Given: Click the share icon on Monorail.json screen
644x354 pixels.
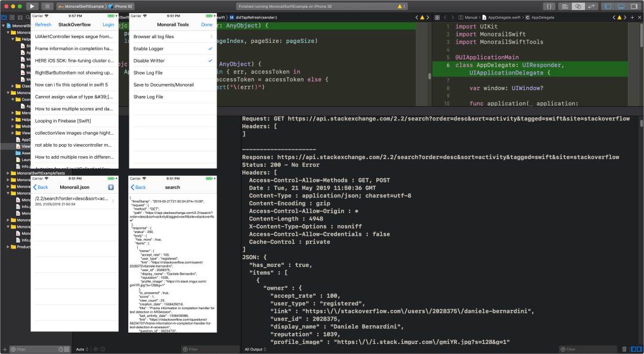Looking at the screenshot, I should coord(110,187).
